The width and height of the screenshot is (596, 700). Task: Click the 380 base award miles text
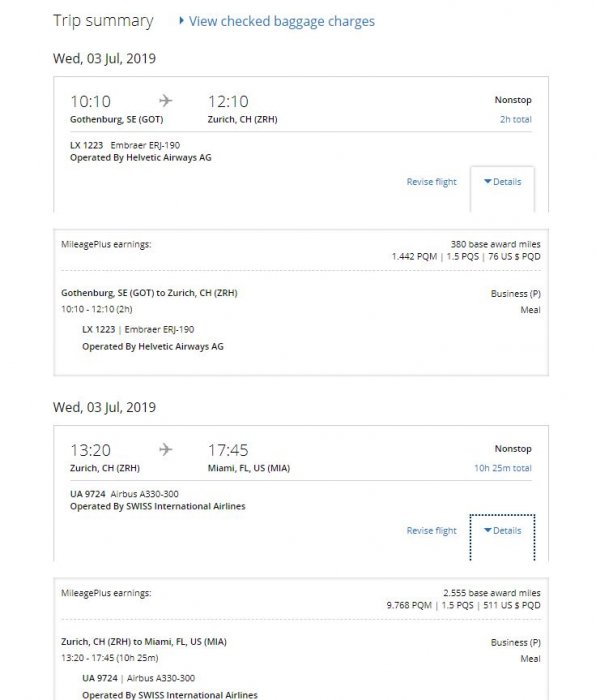pos(496,244)
